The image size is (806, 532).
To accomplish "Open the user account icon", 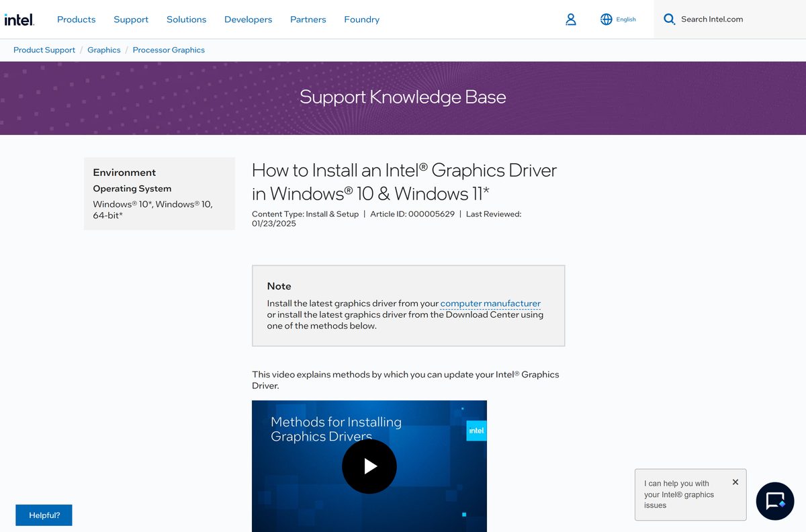I will click(571, 19).
